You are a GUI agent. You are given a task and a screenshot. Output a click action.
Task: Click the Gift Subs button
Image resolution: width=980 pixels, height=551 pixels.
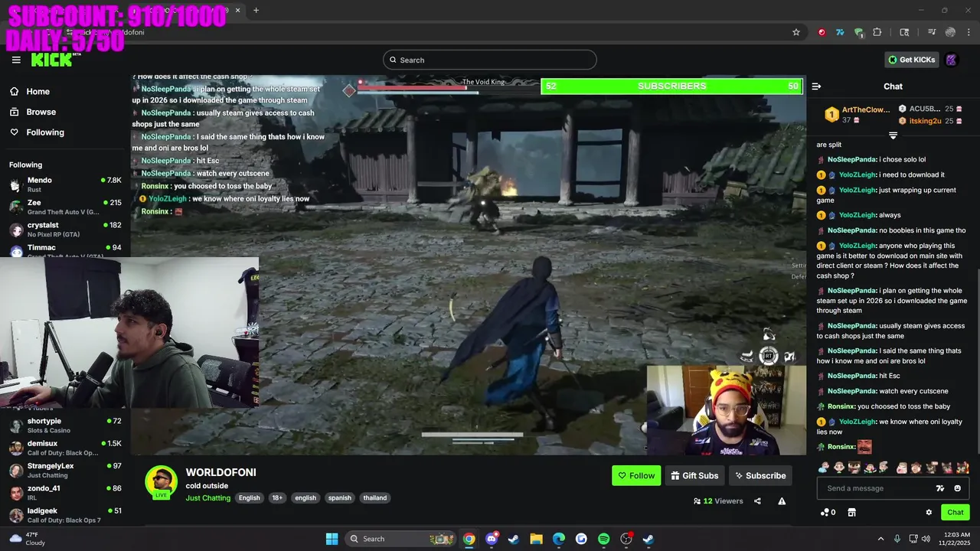(694, 475)
